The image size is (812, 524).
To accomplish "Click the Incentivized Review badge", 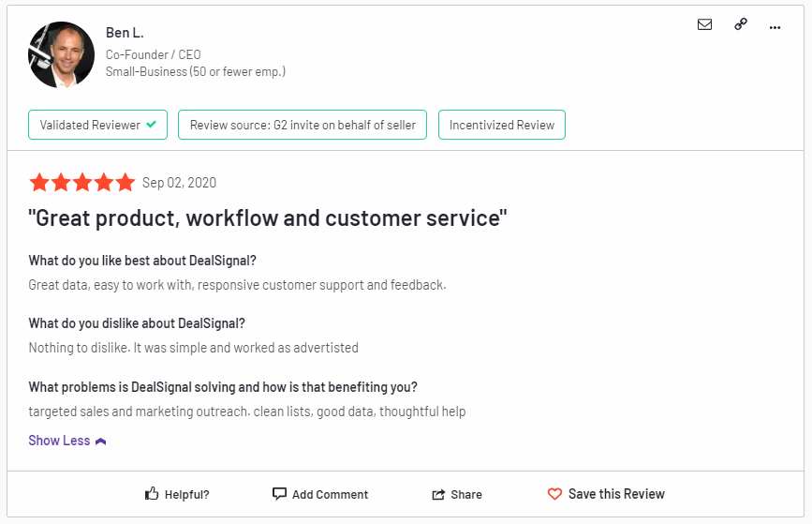I will tap(502, 125).
